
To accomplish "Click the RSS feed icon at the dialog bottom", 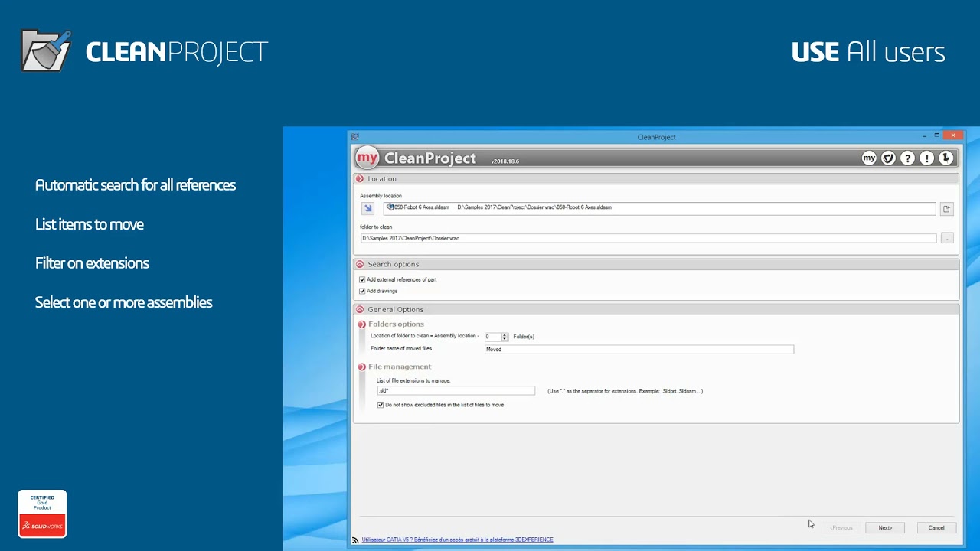I will point(355,540).
